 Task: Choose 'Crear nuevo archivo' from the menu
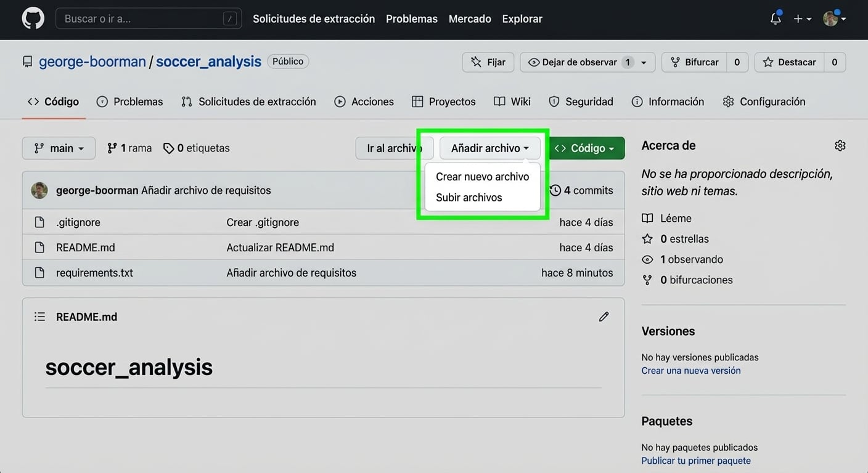point(482,177)
